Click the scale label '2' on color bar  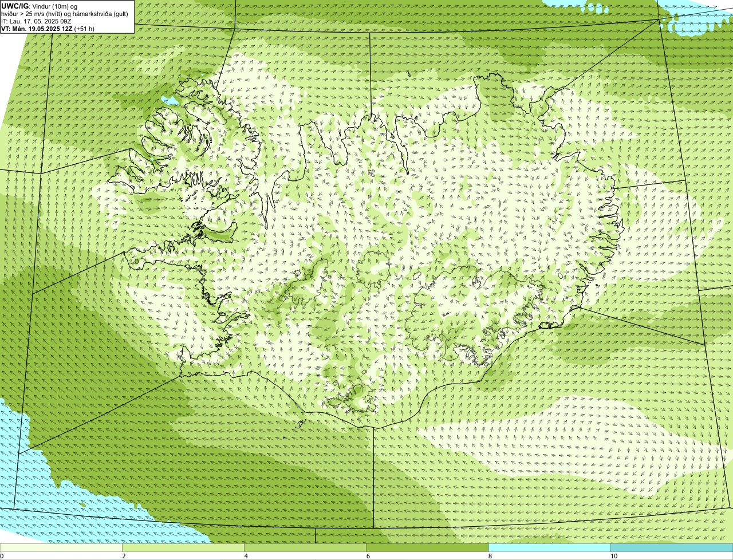click(x=124, y=556)
